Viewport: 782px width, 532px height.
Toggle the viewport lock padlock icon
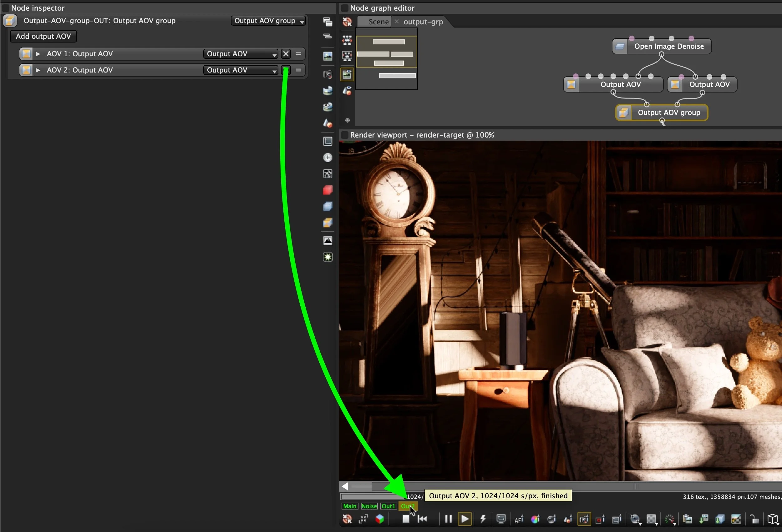[754, 519]
